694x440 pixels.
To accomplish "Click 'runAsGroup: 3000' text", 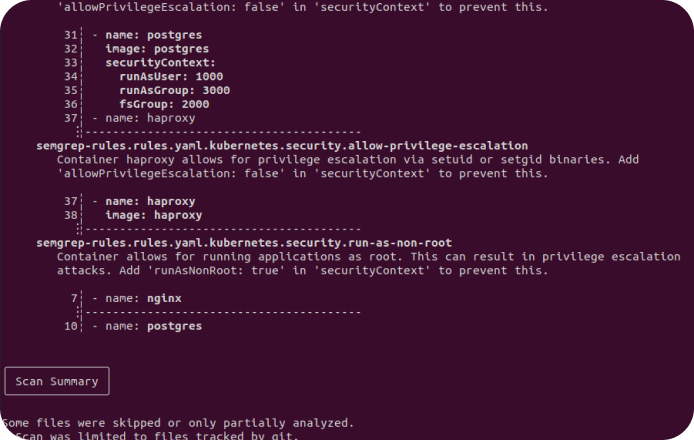I will click(174, 90).
